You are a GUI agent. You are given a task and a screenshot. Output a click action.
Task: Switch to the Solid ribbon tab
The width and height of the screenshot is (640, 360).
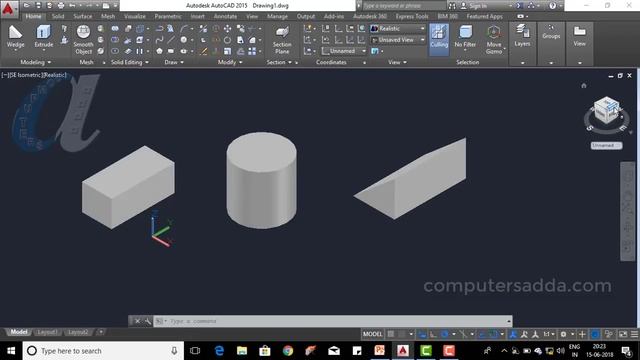(x=58, y=16)
